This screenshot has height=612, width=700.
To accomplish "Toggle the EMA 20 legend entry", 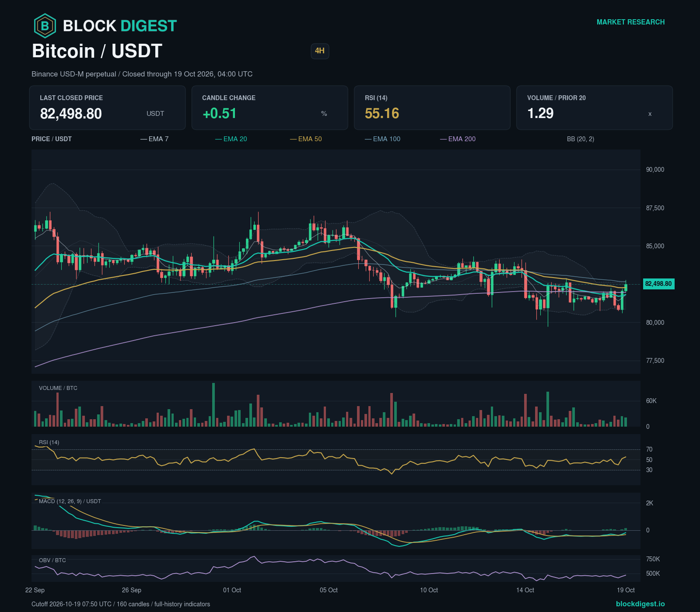I will (231, 139).
